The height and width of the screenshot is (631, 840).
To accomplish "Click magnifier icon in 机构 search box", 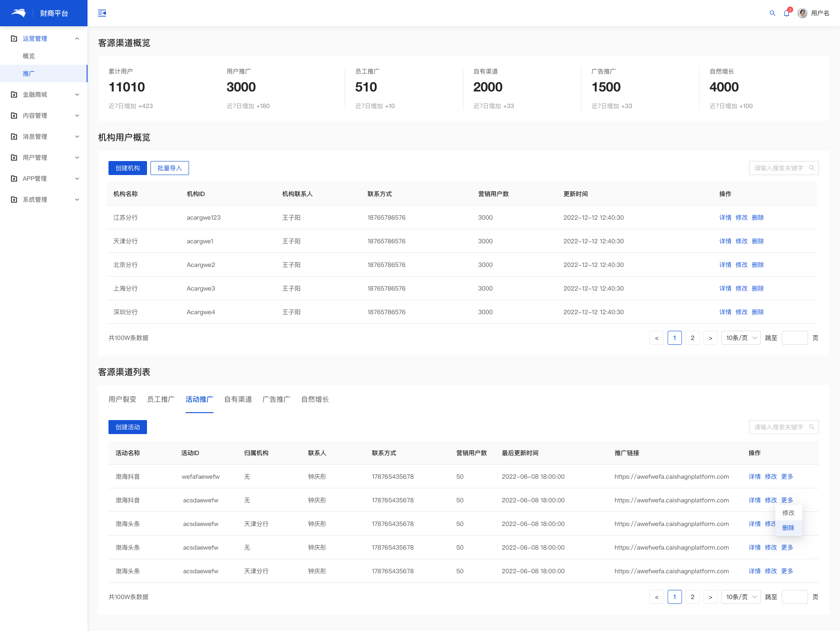I will [x=812, y=168].
